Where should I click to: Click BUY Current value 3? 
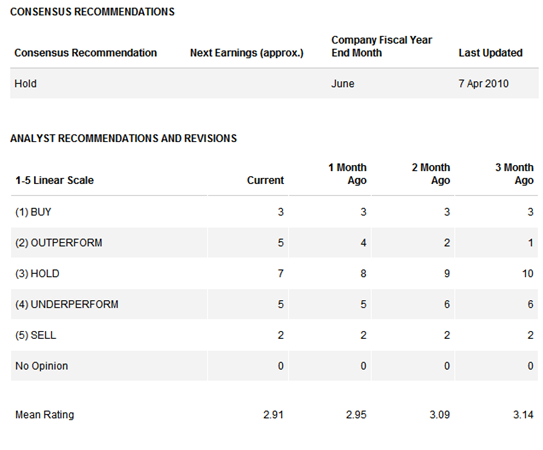(281, 212)
